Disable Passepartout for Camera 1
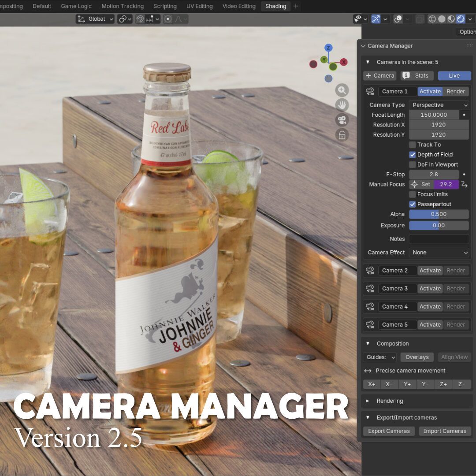Viewport: 476px width, 476px height. [413, 204]
